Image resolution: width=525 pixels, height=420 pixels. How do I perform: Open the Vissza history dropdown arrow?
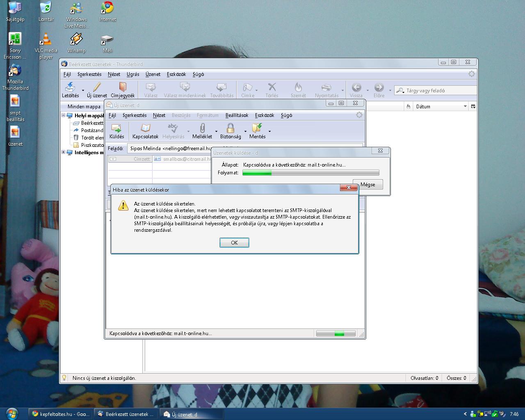[x=367, y=90]
